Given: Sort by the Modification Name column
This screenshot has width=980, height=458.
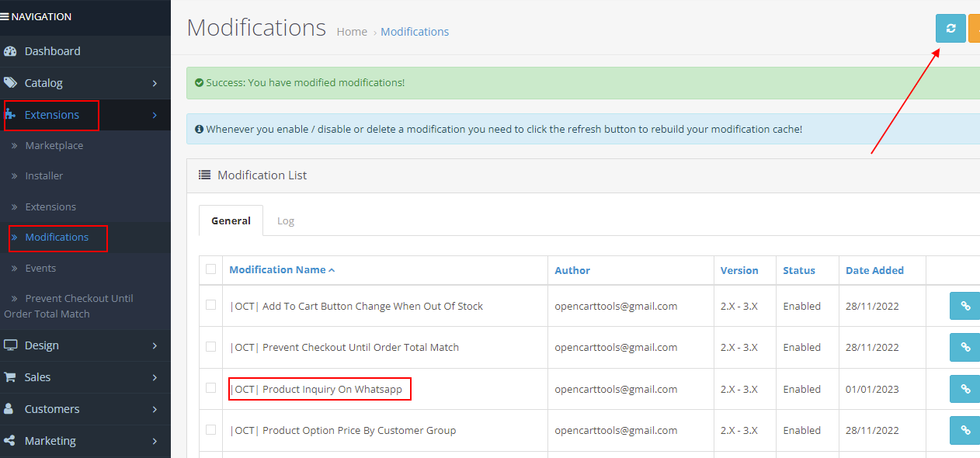Looking at the screenshot, I should (x=277, y=269).
